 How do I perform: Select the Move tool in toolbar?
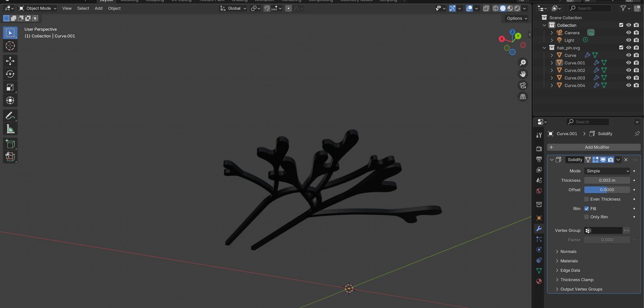click(10, 61)
